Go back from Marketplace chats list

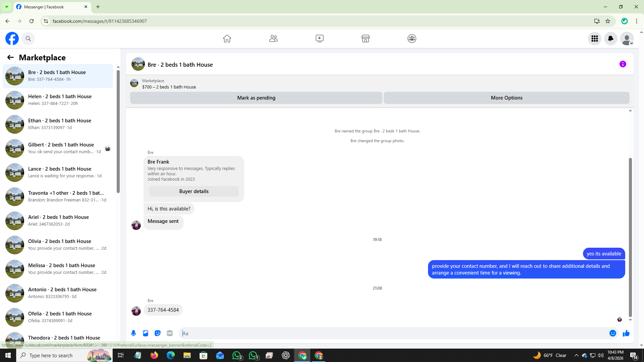coord(10,57)
